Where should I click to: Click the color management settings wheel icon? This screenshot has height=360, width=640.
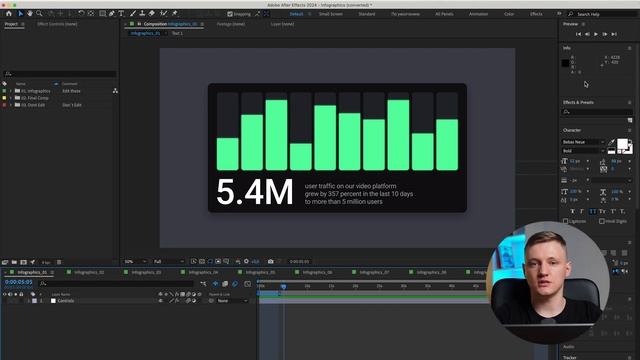[246, 261]
